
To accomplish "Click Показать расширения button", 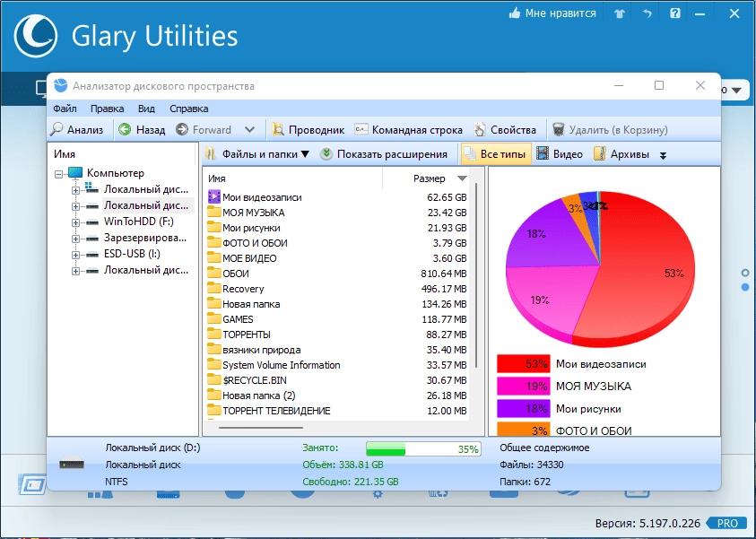I will click(x=384, y=154).
